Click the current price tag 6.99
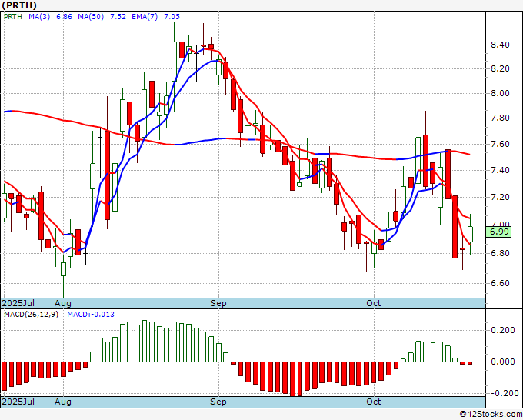 tap(498, 232)
